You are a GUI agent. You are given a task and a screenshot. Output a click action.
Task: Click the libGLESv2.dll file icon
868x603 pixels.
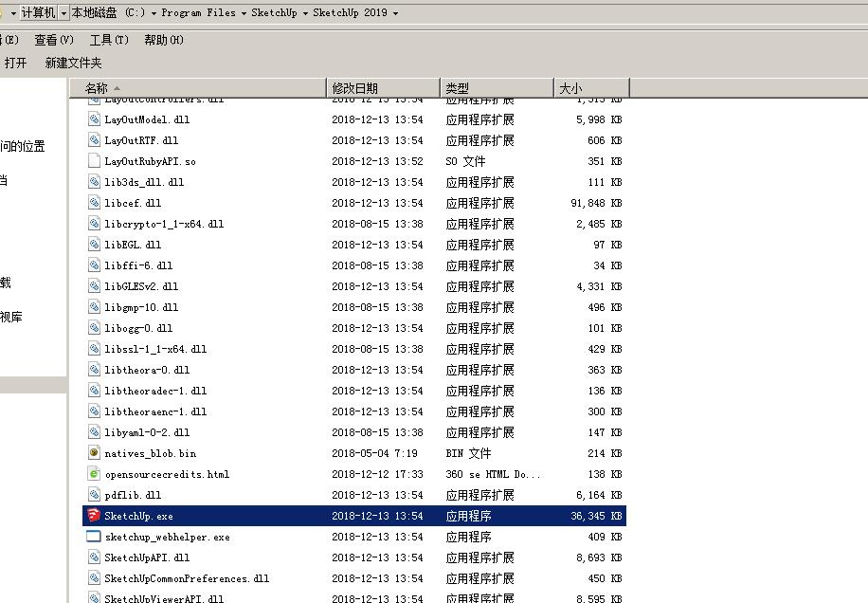pyautogui.click(x=94, y=286)
